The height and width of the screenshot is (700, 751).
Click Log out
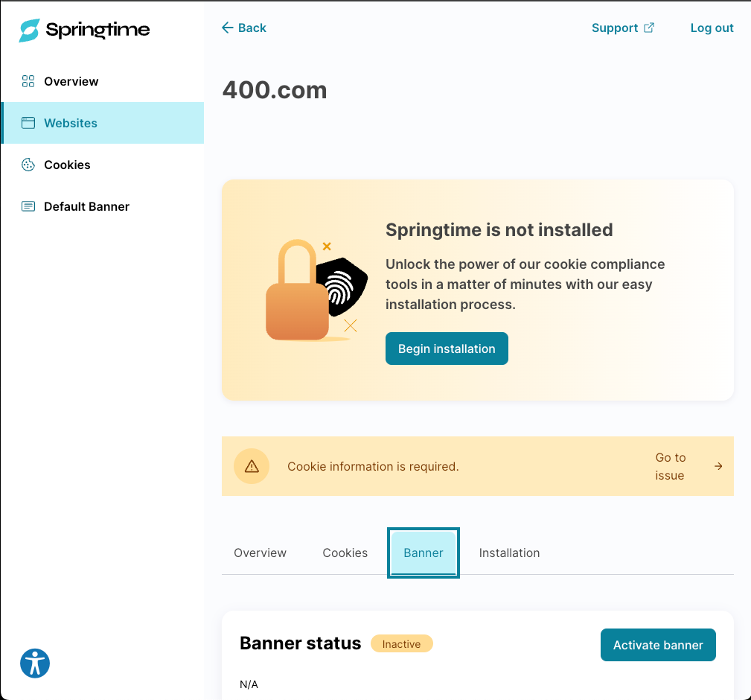point(712,28)
